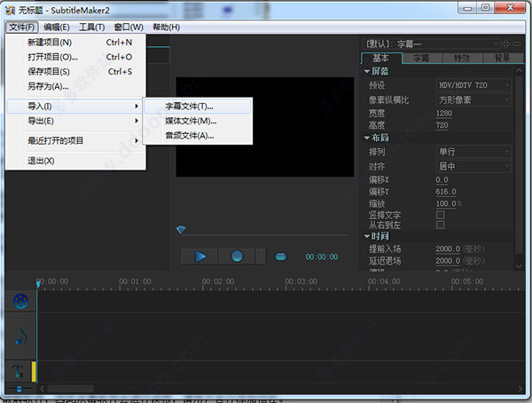Click the 00:00:00 timecode display

[x=322, y=257]
